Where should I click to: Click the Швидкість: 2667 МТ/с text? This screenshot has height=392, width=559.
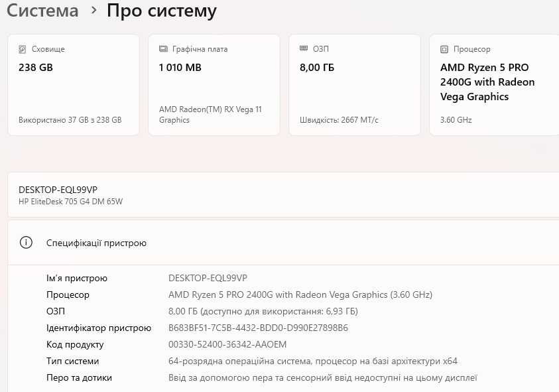click(338, 120)
